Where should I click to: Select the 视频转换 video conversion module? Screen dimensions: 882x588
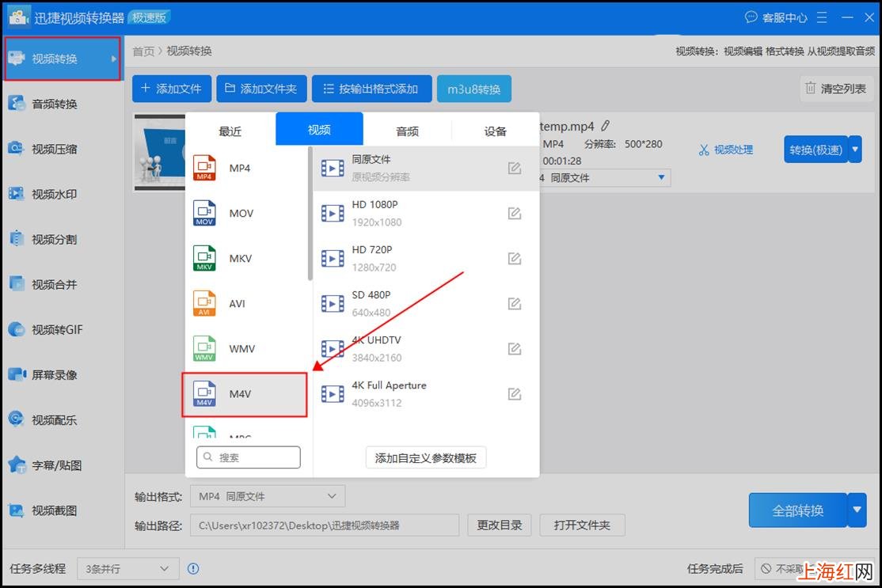pyautogui.click(x=62, y=59)
